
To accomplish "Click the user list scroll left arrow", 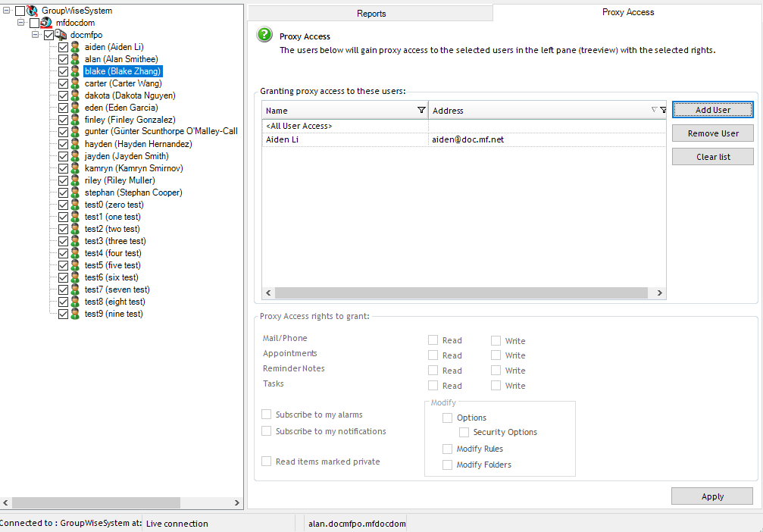I will (269, 293).
